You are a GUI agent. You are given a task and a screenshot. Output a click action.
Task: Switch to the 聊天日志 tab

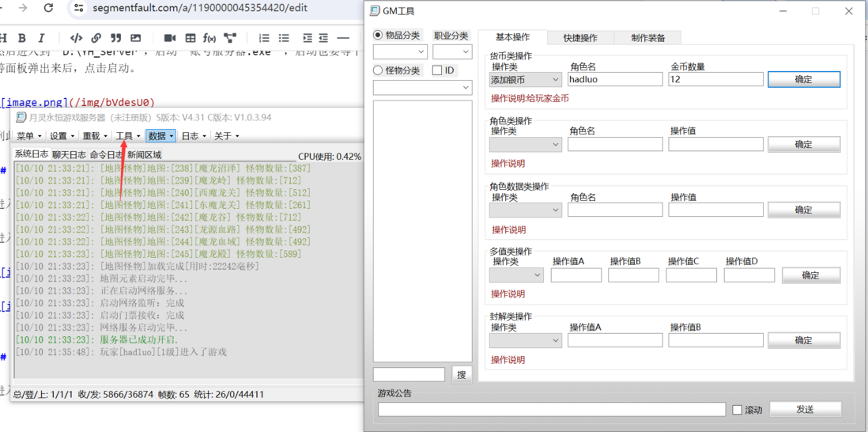click(70, 155)
